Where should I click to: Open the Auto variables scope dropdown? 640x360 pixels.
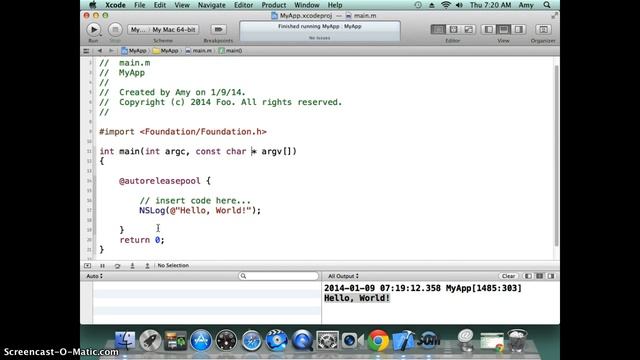point(94,276)
